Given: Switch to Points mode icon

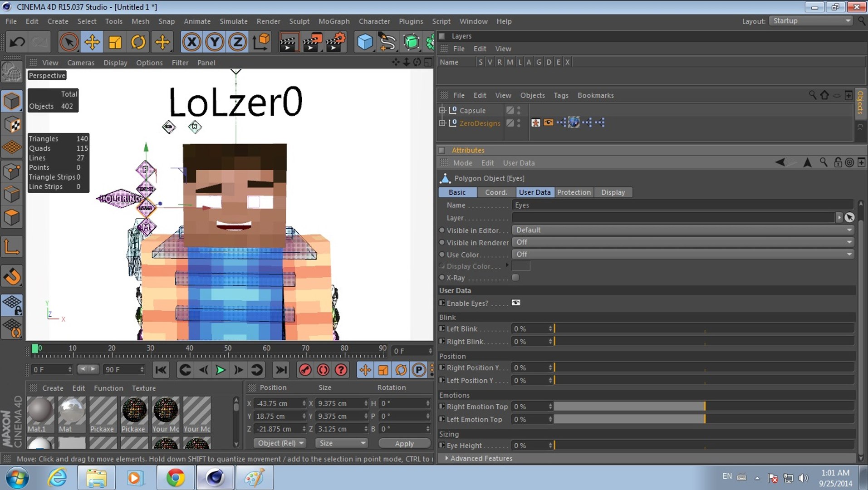Looking at the screenshot, I should click(x=12, y=171).
